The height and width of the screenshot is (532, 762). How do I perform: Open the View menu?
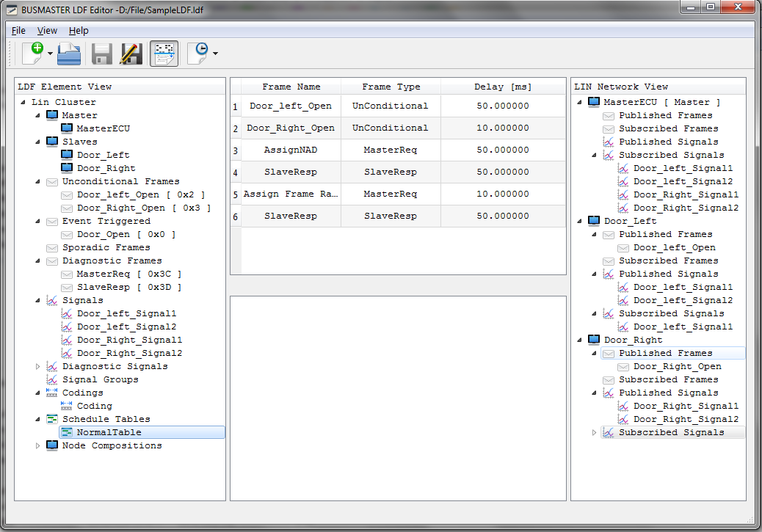point(47,31)
